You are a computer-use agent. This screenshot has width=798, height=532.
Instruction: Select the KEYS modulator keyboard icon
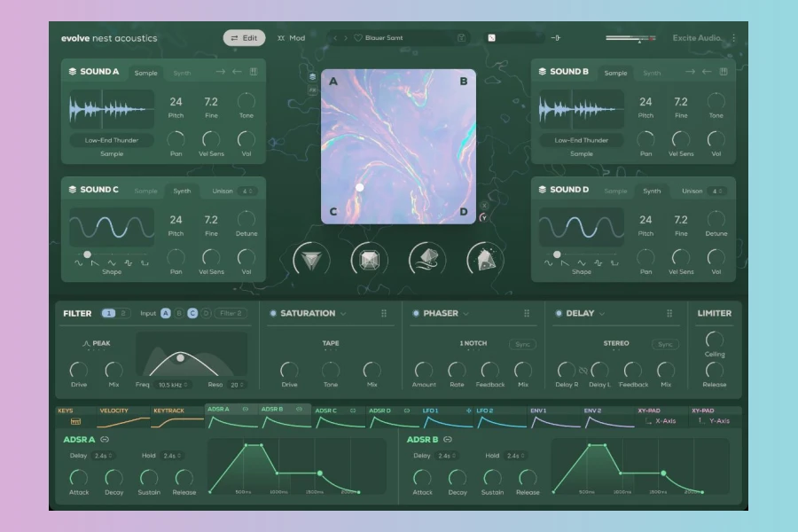pyautogui.click(x=76, y=421)
